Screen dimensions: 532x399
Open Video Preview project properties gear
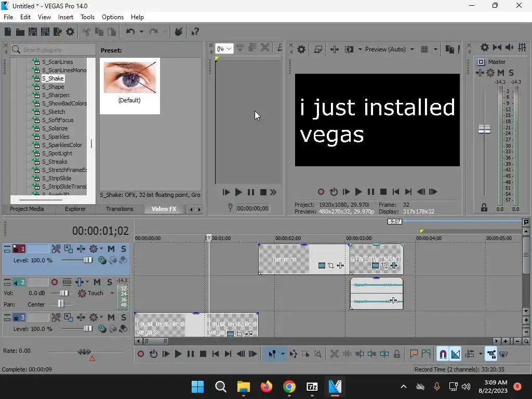coord(301,49)
